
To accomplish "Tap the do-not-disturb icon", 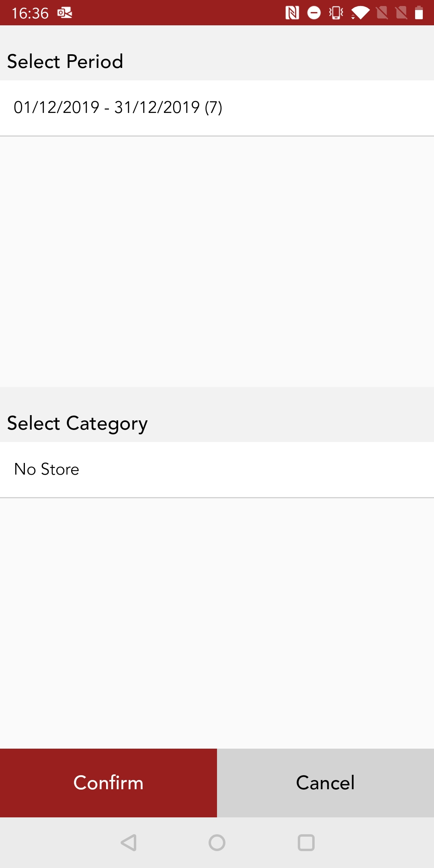I will pos(313,13).
